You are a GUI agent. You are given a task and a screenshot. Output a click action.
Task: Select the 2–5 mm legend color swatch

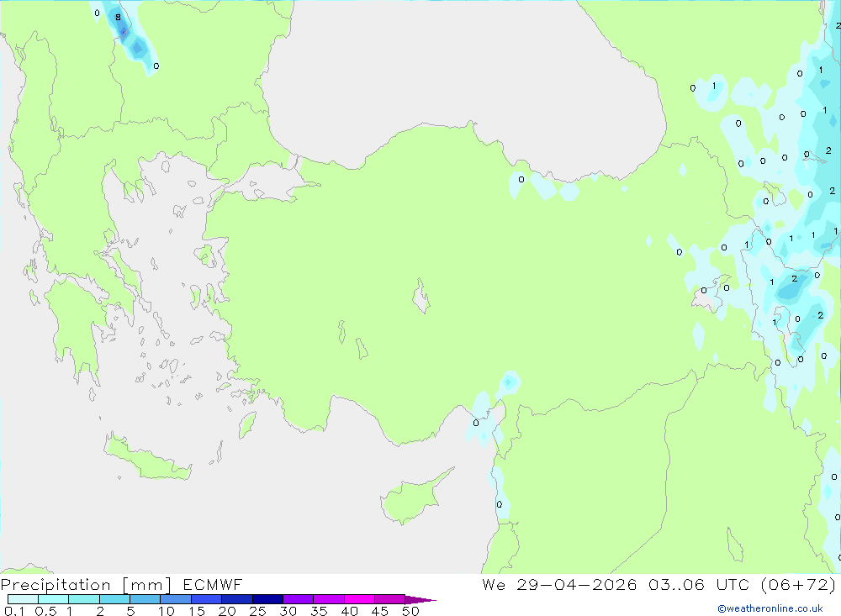pos(114,599)
